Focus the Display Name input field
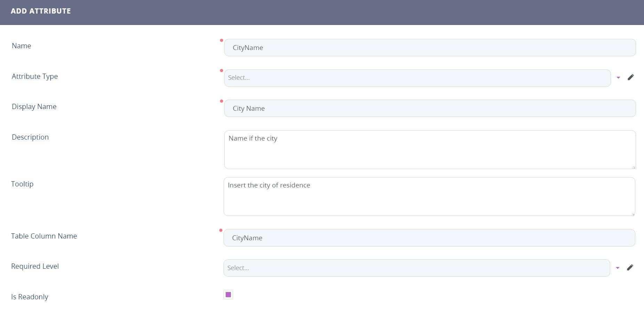The height and width of the screenshot is (309, 644). click(430, 108)
